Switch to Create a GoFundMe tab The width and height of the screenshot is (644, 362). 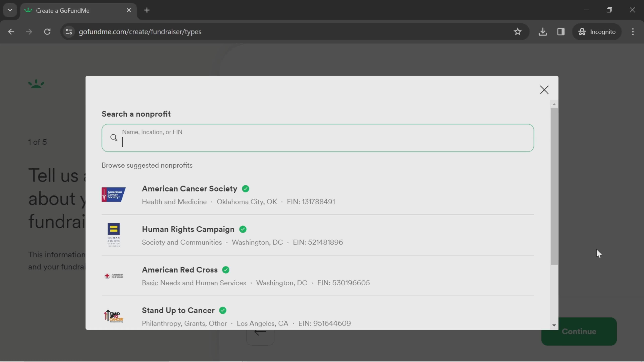click(78, 11)
